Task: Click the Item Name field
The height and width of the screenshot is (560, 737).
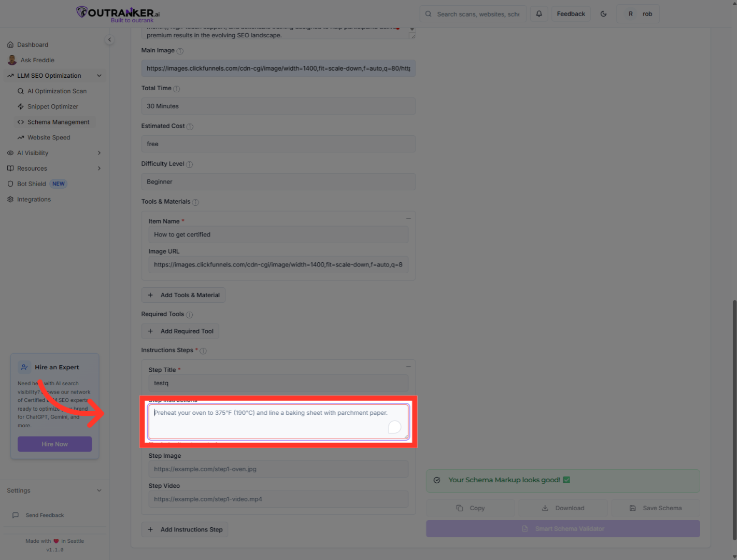Action: tap(278, 235)
